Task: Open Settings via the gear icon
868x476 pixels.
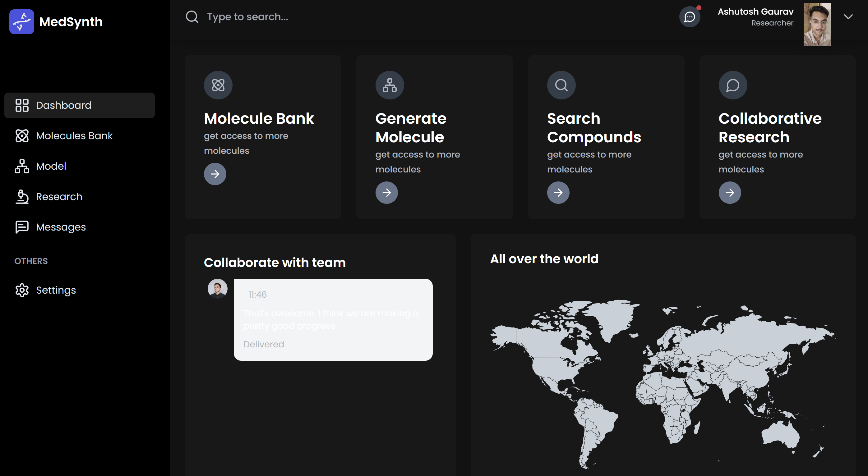Action: coord(22,290)
